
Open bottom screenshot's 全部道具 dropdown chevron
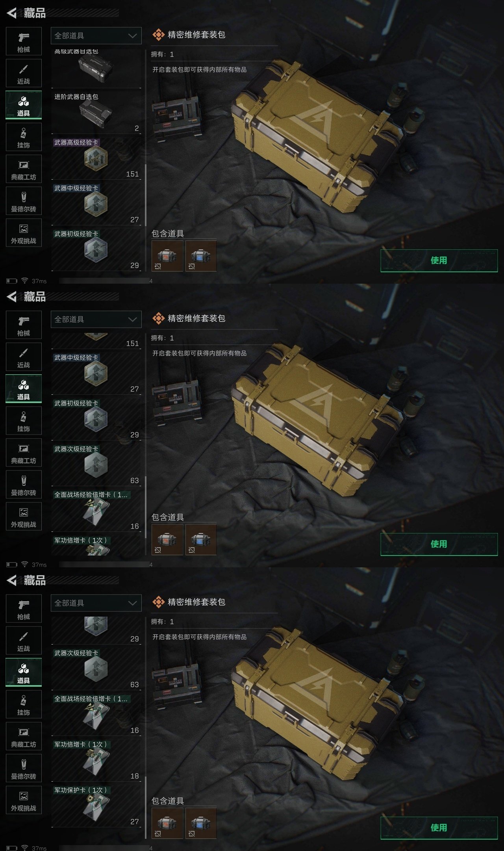click(132, 603)
